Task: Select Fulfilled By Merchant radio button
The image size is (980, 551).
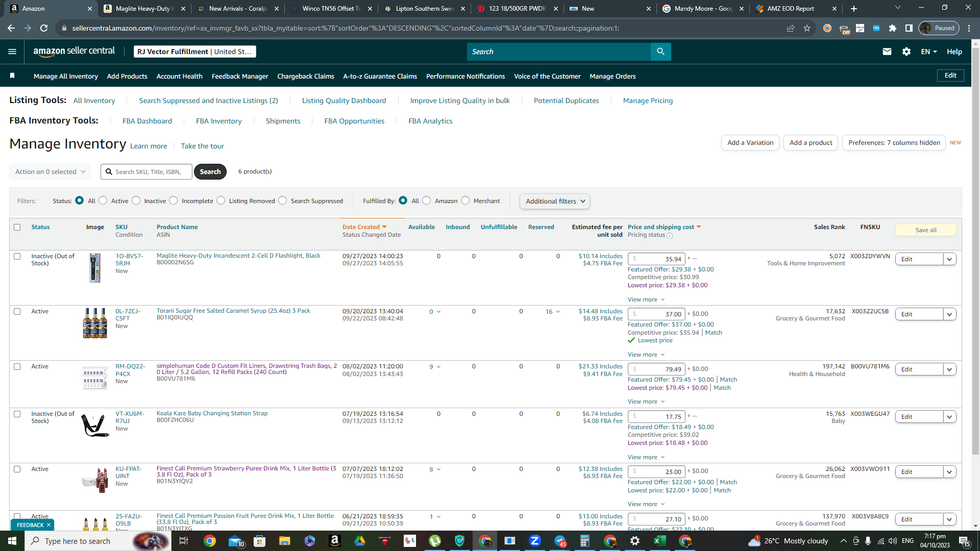Action: click(465, 201)
